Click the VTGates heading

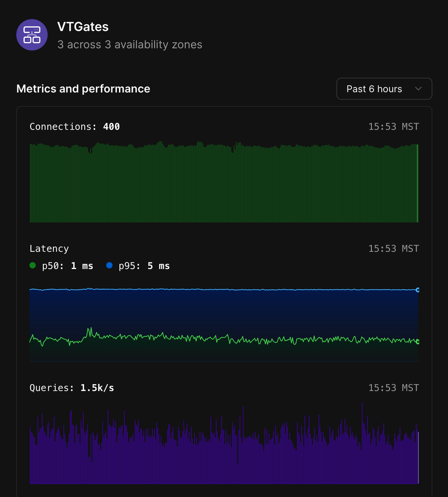(83, 27)
